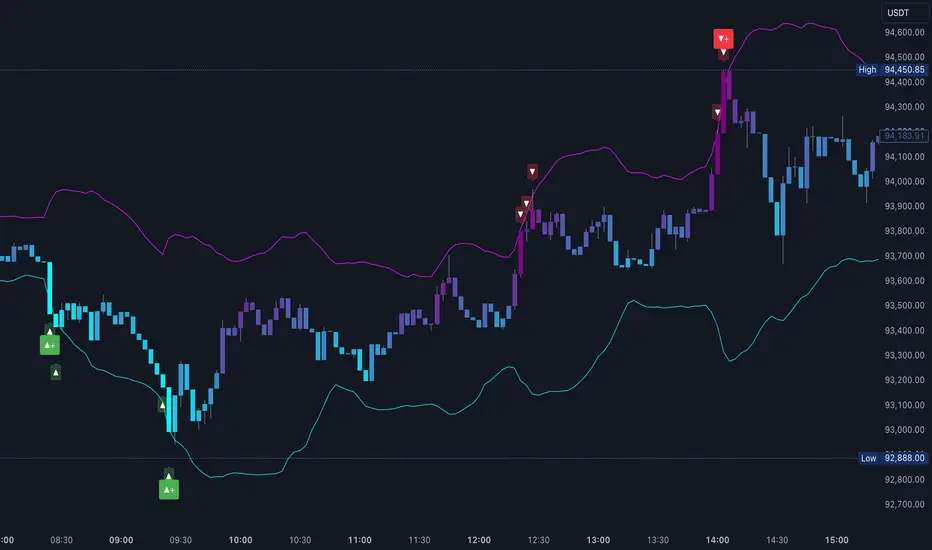Click the 92,888.00 low price value
Image resolution: width=932 pixels, height=550 pixels.
tap(904, 458)
